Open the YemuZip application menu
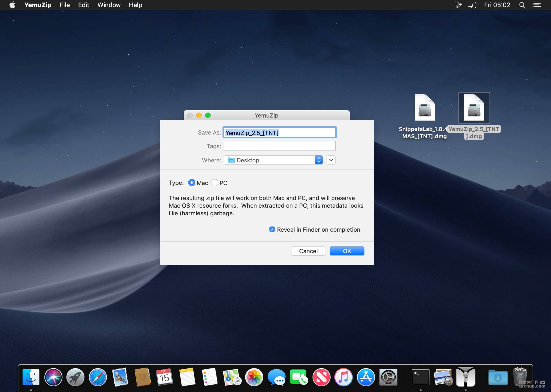Screen dimensions: 551x392 click(38, 5)
